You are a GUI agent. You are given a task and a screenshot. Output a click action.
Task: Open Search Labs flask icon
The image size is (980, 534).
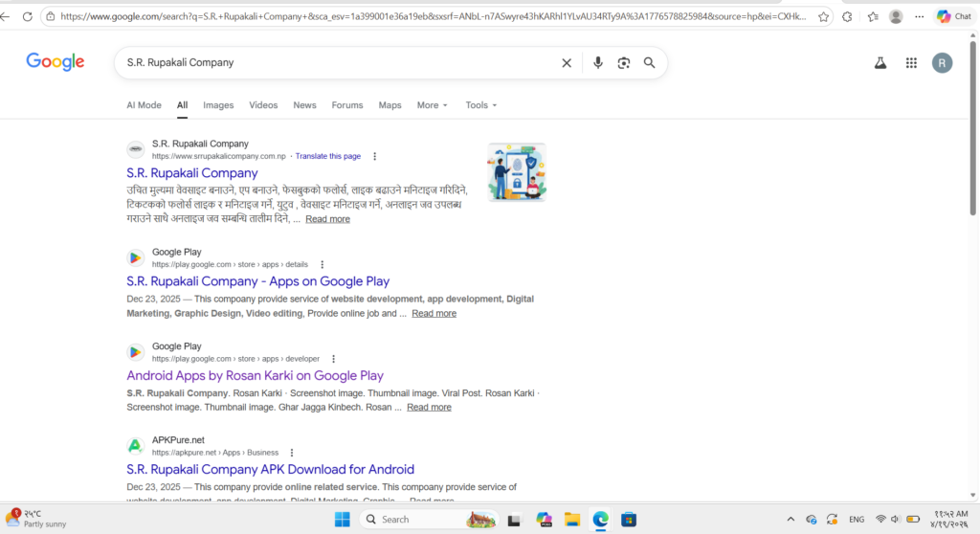pyautogui.click(x=880, y=62)
